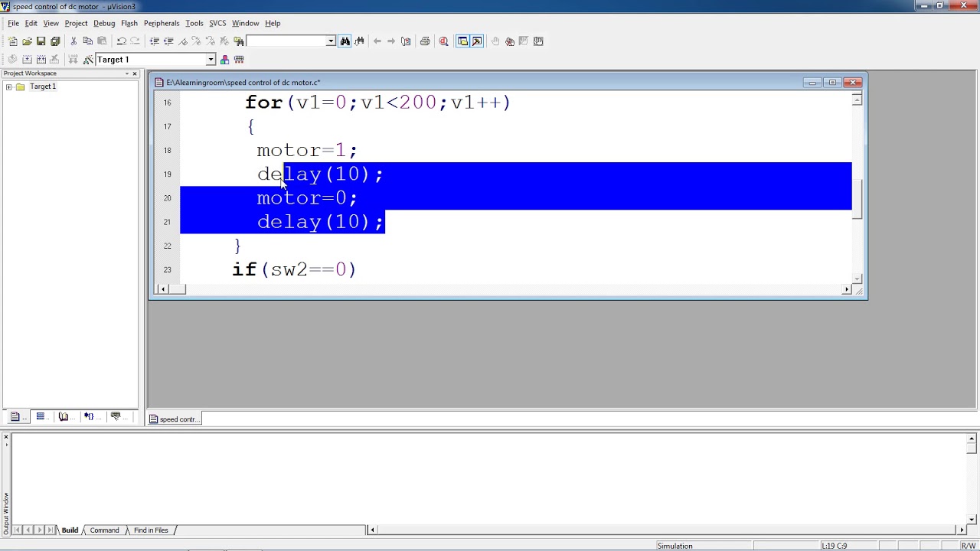
Task: Open the Multi-Project Workspace dialog
Action: click(239, 60)
